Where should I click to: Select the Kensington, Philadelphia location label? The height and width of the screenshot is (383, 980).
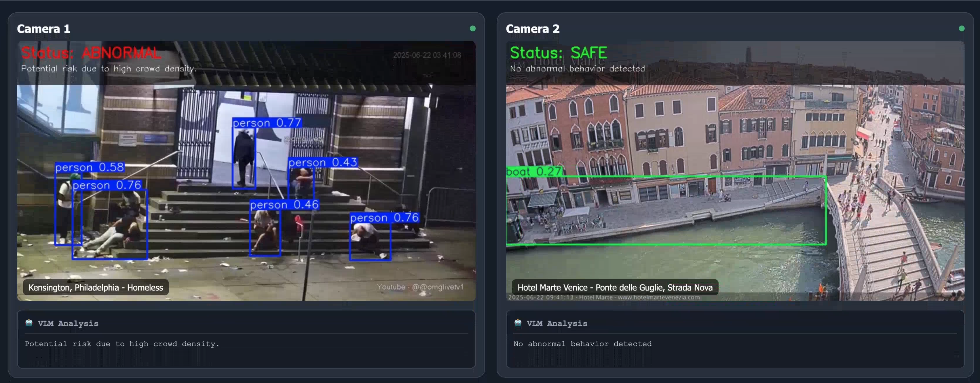pyautogui.click(x=96, y=287)
